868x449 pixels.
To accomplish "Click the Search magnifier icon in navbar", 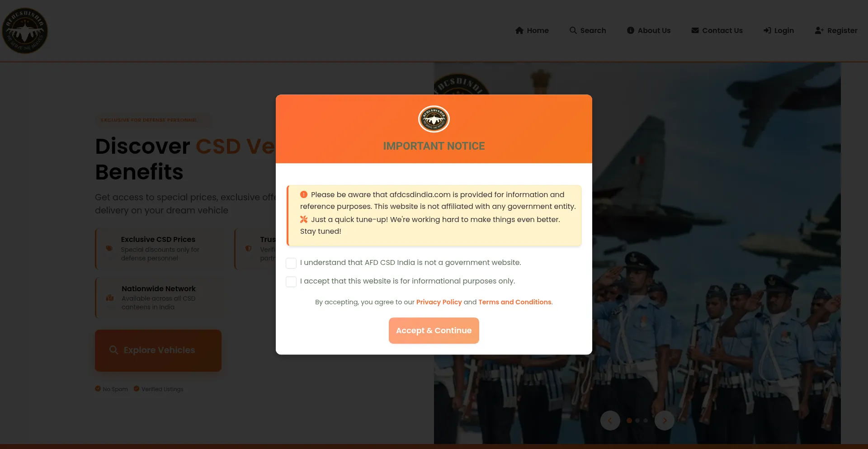I will coord(573,30).
